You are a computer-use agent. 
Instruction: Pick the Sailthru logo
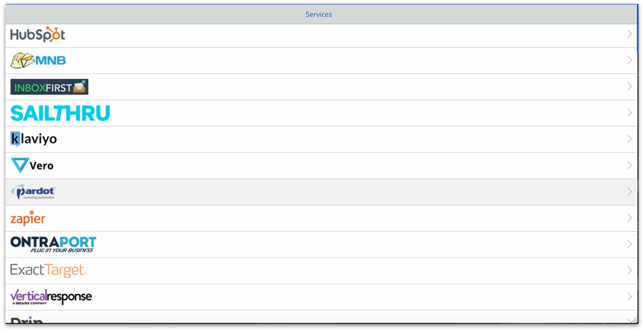(x=60, y=113)
